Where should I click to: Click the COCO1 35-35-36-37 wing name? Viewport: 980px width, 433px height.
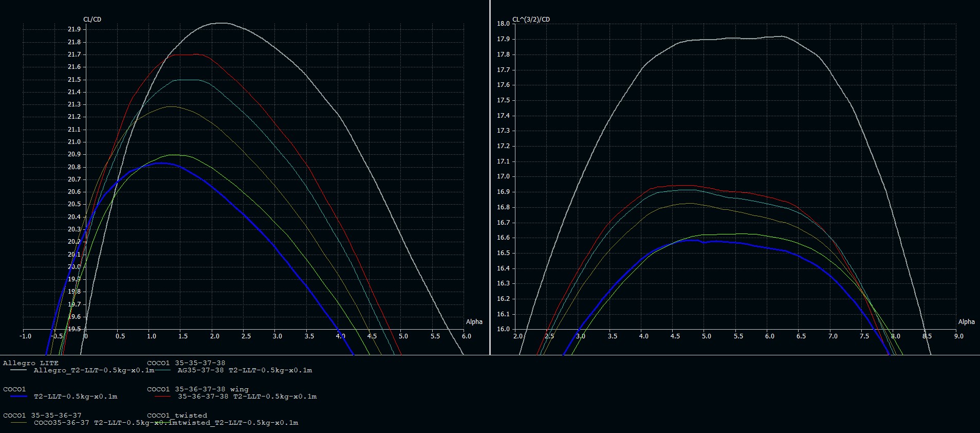pyautogui.click(x=42, y=415)
